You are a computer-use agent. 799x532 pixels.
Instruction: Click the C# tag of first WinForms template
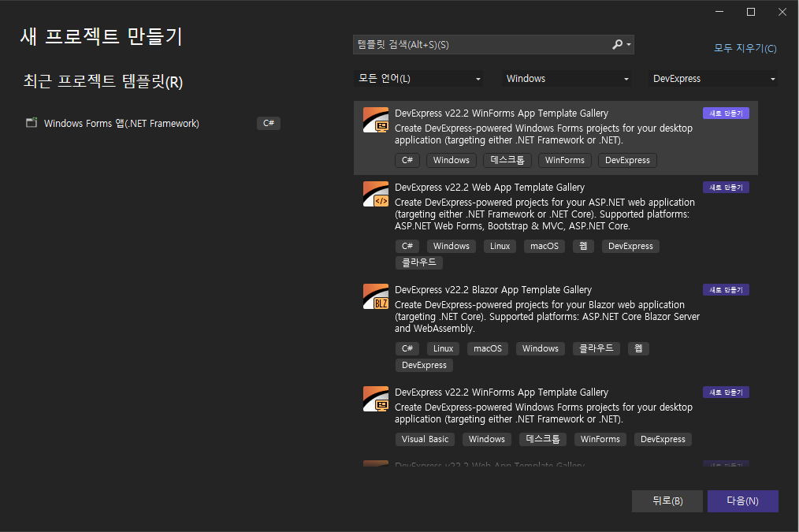click(x=407, y=160)
